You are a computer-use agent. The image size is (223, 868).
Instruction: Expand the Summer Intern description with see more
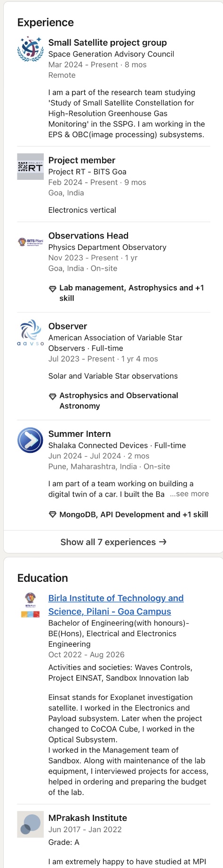point(190,494)
